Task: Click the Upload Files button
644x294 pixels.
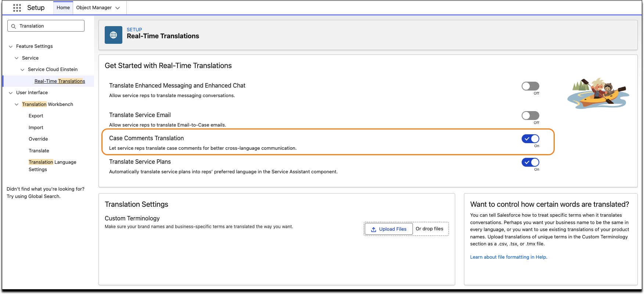Action: point(389,229)
